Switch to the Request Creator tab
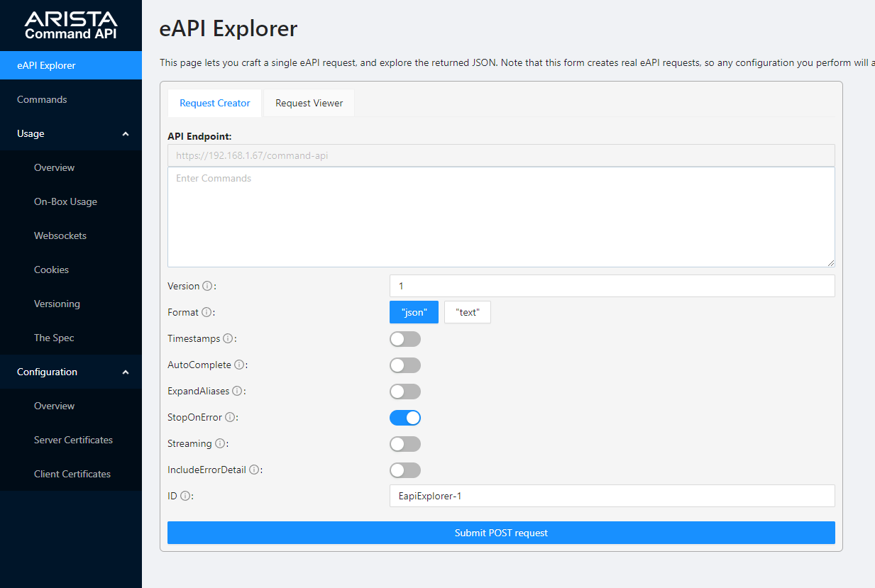Viewport: 875px width, 588px height. [x=215, y=103]
